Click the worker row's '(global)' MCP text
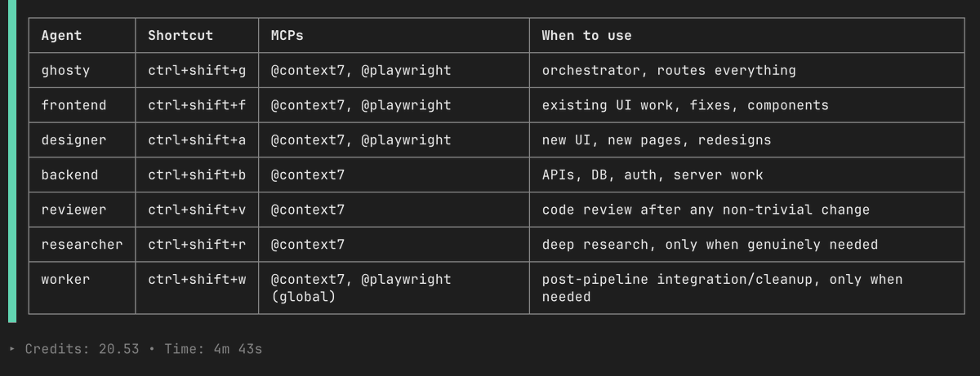The height and width of the screenshot is (376, 980). pos(304,297)
